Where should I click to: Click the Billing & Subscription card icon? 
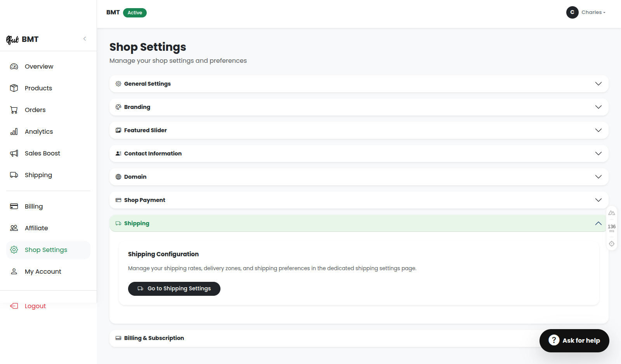[x=118, y=338]
